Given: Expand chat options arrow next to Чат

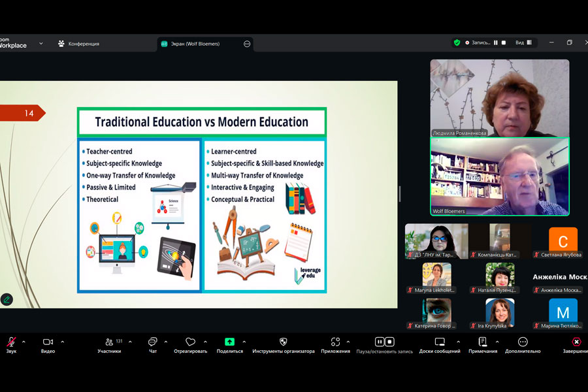Looking at the screenshot, I should click(x=166, y=342).
